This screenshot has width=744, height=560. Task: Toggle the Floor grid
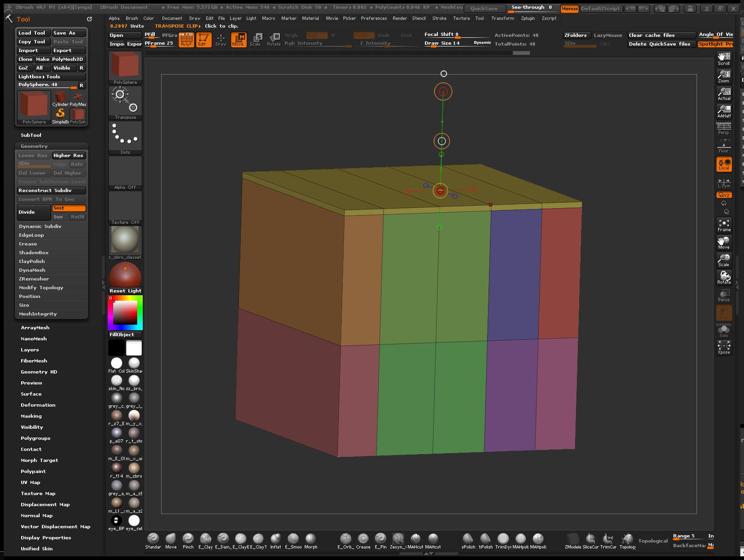pos(724,146)
